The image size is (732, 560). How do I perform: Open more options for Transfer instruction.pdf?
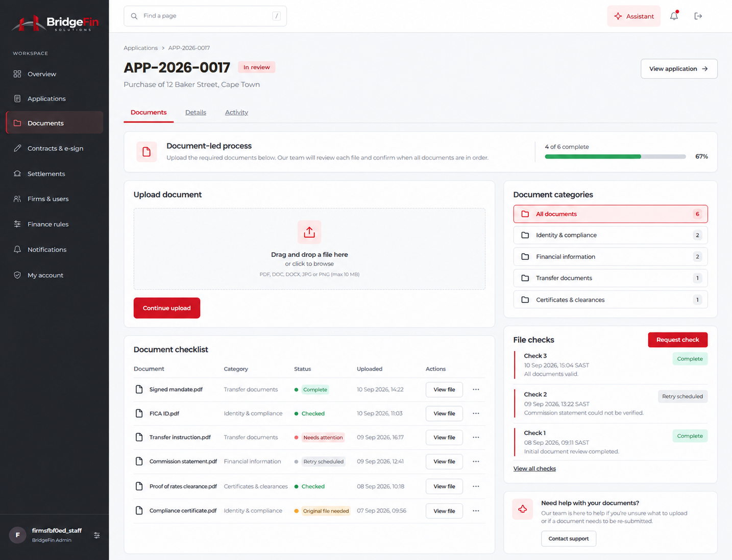tap(476, 437)
